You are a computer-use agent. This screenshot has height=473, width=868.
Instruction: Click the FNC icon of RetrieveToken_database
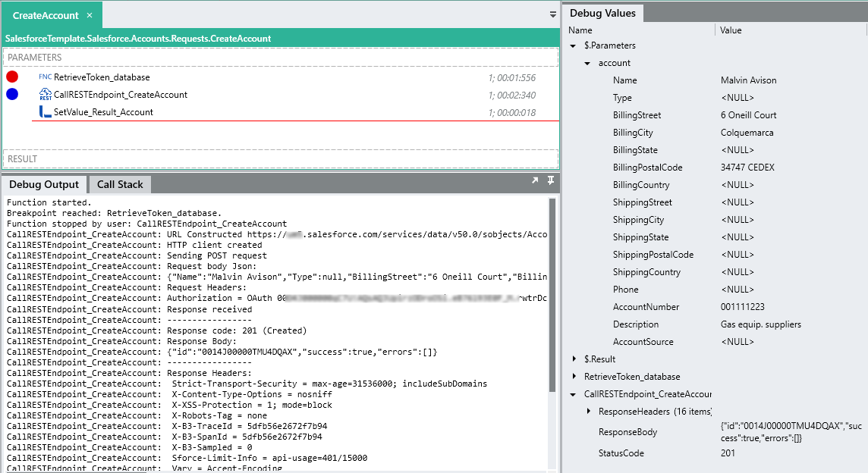pos(45,77)
